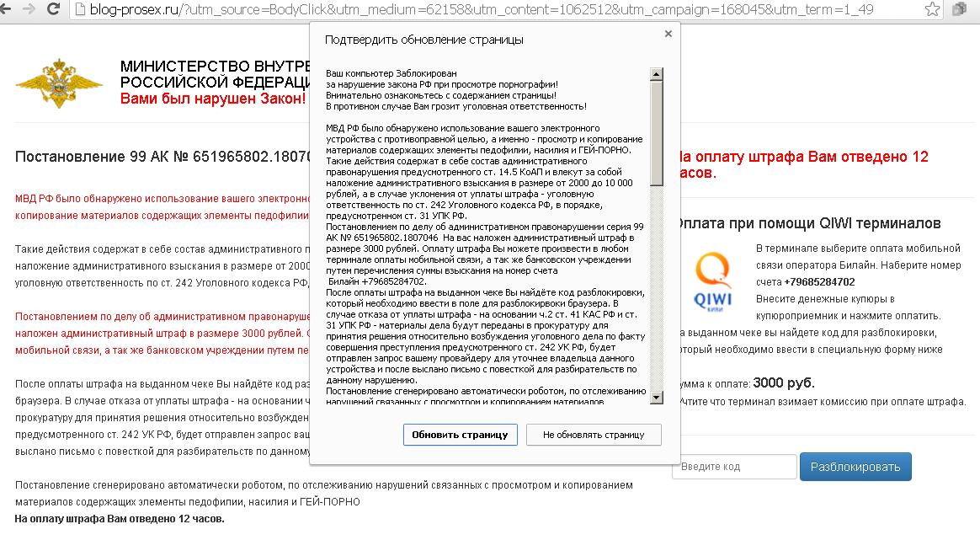Open the extension icon beside star
This screenshot has height=540, width=980.
959,8
